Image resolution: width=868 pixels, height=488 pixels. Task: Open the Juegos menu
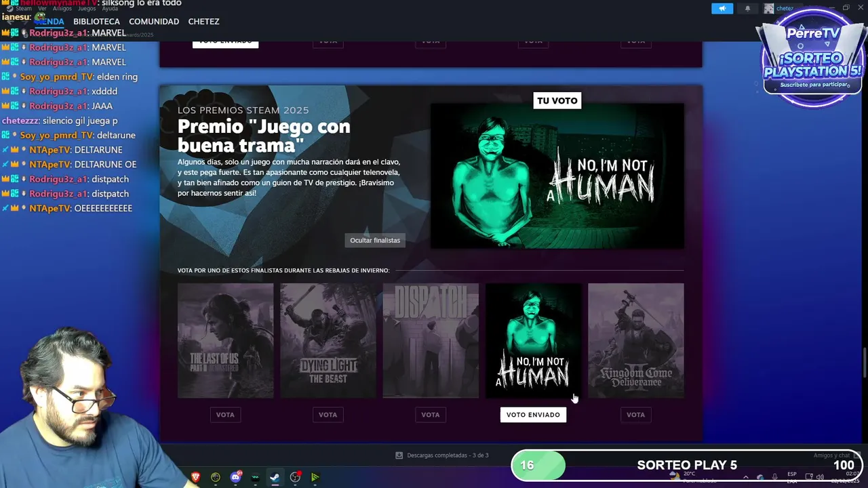pos(86,9)
